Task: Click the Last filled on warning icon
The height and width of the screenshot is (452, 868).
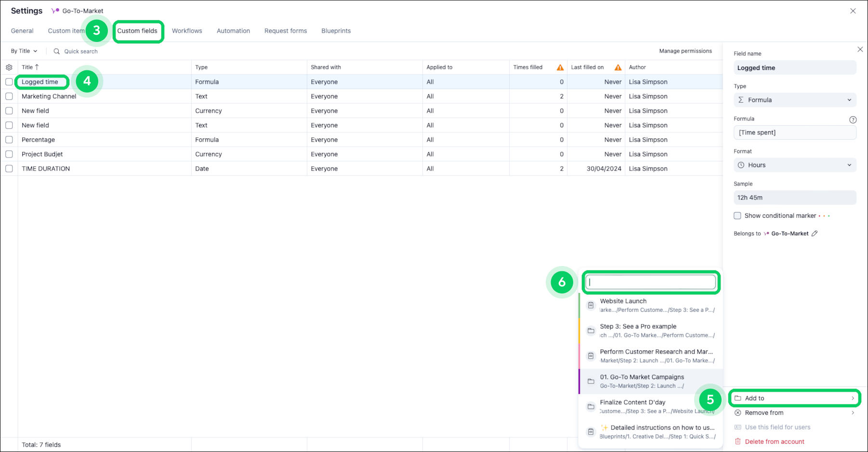Action: (618, 67)
